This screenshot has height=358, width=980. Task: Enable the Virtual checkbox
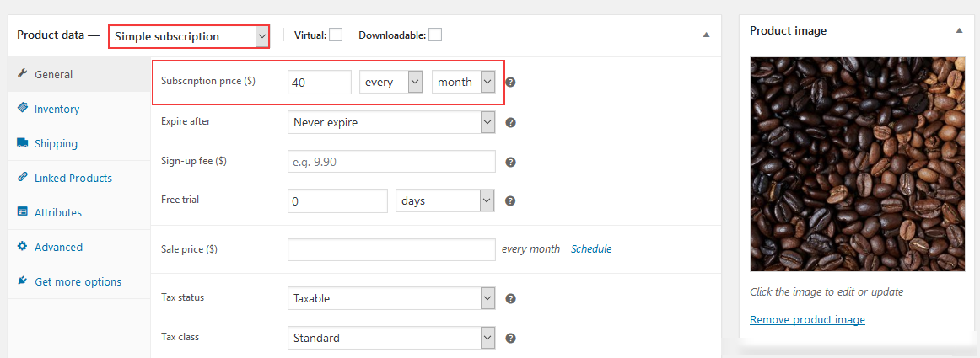336,35
